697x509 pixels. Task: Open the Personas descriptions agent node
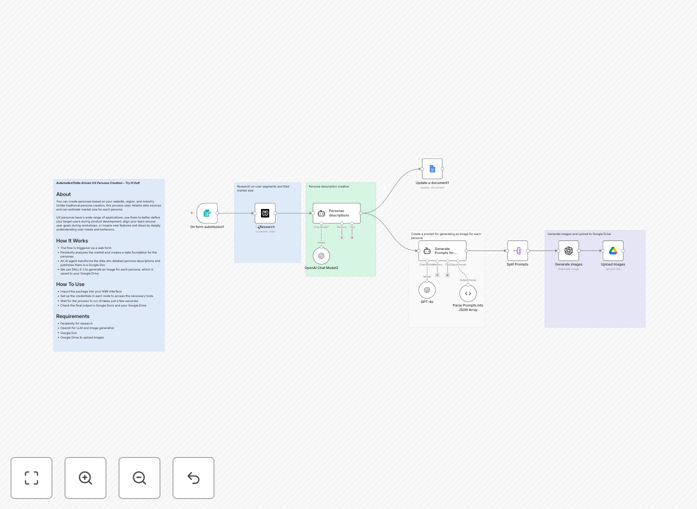click(336, 213)
